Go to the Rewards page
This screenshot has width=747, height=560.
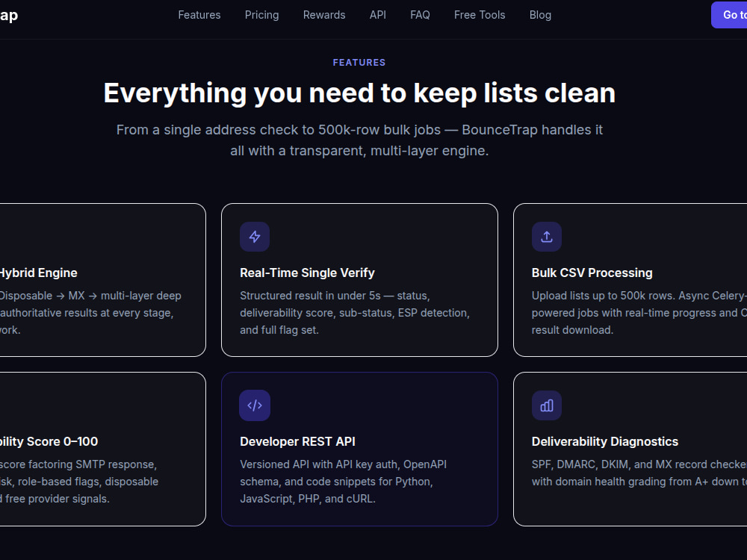click(x=324, y=15)
